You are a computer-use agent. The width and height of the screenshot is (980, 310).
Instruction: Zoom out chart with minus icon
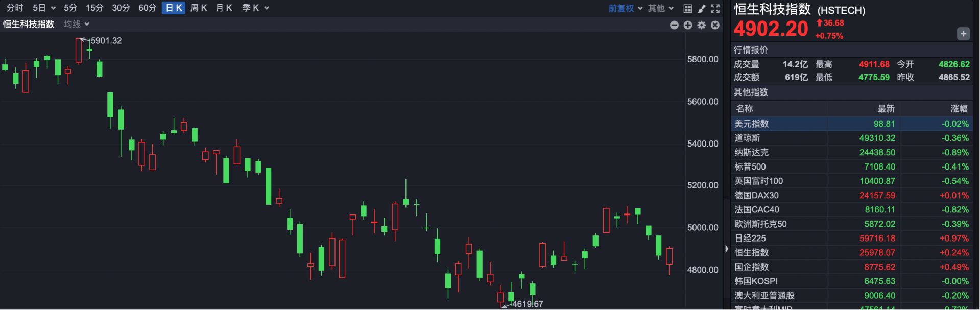674,25
